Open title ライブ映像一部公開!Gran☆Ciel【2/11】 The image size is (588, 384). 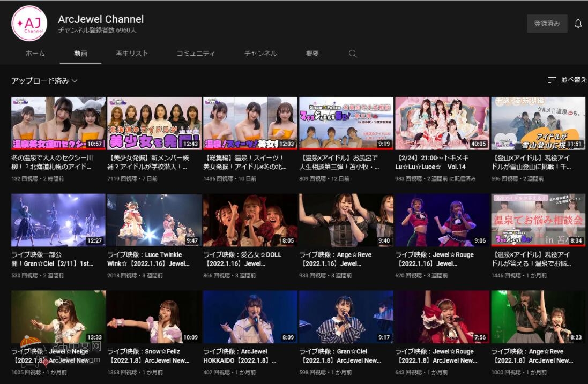(x=53, y=259)
